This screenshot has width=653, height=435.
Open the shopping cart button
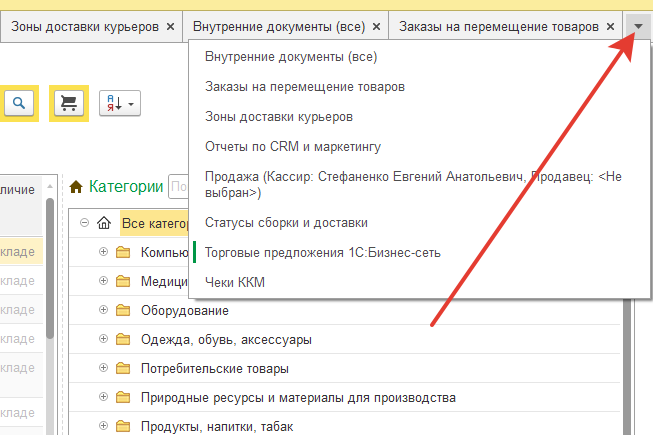tap(69, 104)
